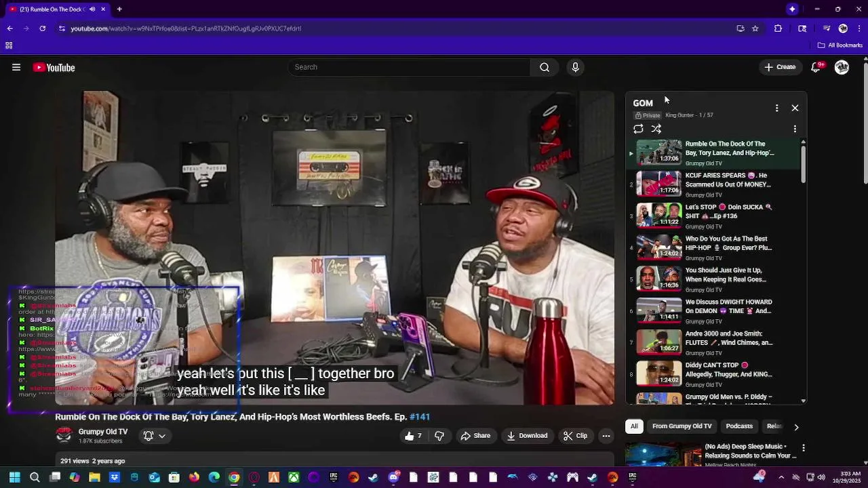Focus the YouTube search field
This screenshot has height=488, width=868.
(409, 67)
